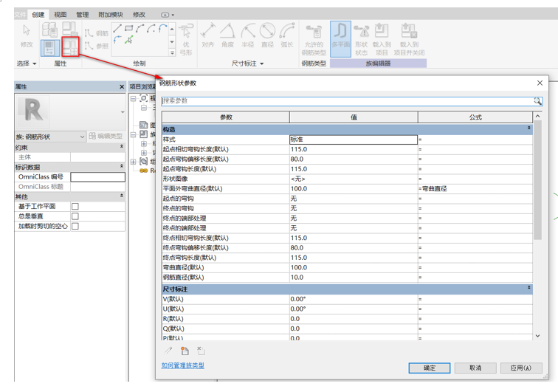558x392 pixels.
Task: Open the 如何管理族类型 help link
Action: click(183, 365)
